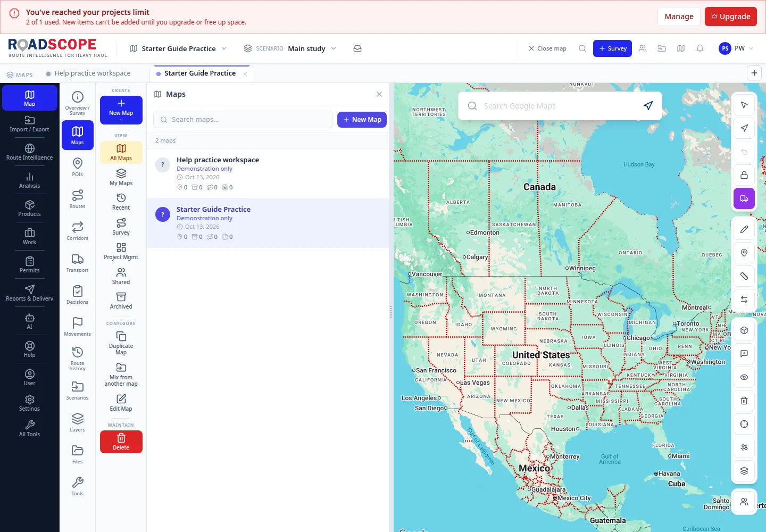Toggle the eye visibility tool on map
Viewport: 766px width, 532px height.
(744, 377)
